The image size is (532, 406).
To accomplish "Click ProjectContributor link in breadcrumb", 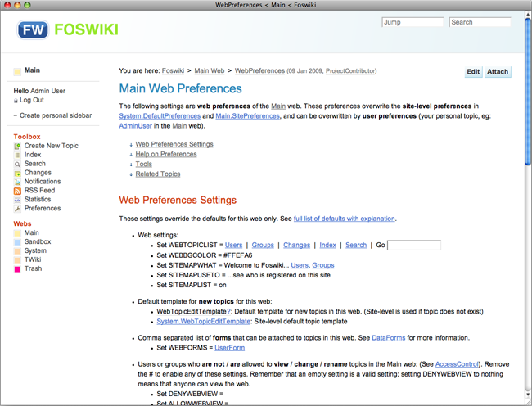I will point(351,71).
